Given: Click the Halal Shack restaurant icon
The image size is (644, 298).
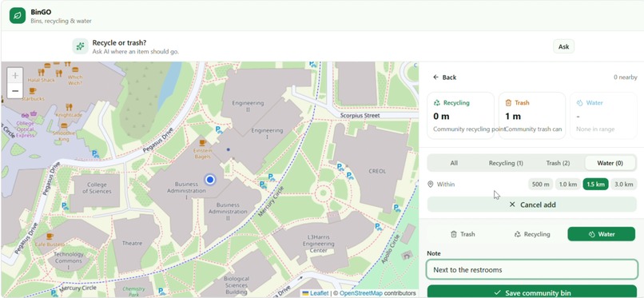Looking at the screenshot, I should [41, 71].
